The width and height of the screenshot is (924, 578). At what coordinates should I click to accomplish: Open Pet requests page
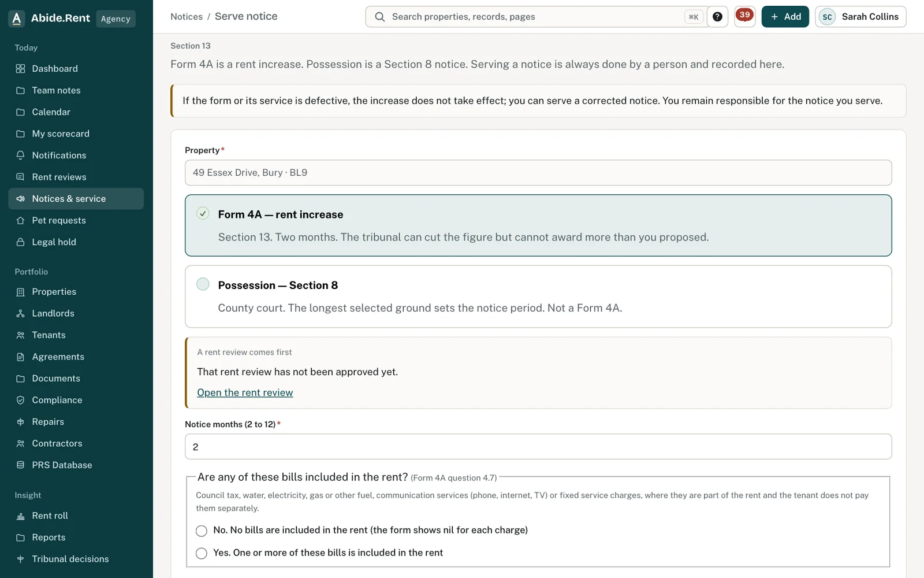pos(76,220)
